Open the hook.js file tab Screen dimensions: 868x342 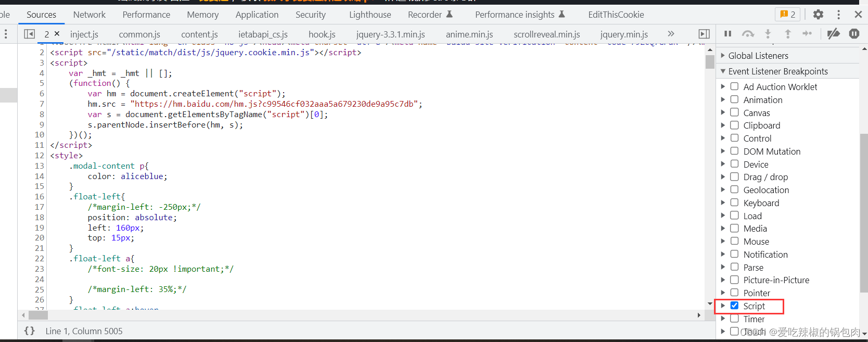point(322,34)
